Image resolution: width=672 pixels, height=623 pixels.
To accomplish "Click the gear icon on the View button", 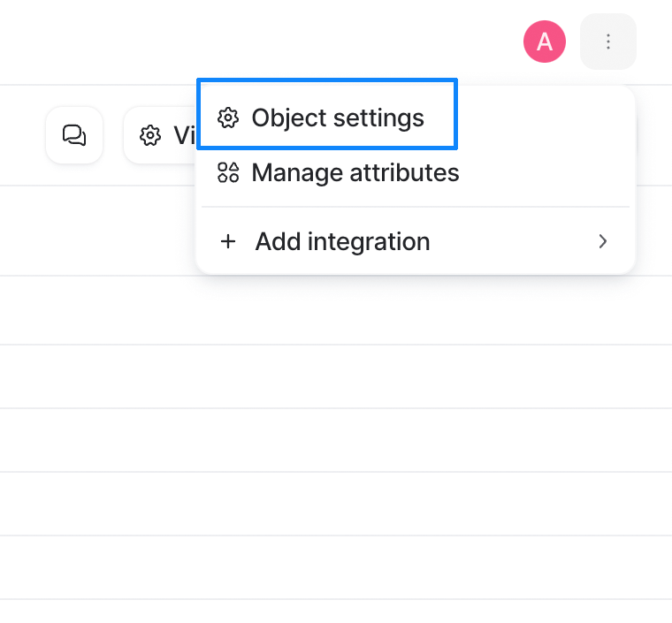I will [x=150, y=136].
